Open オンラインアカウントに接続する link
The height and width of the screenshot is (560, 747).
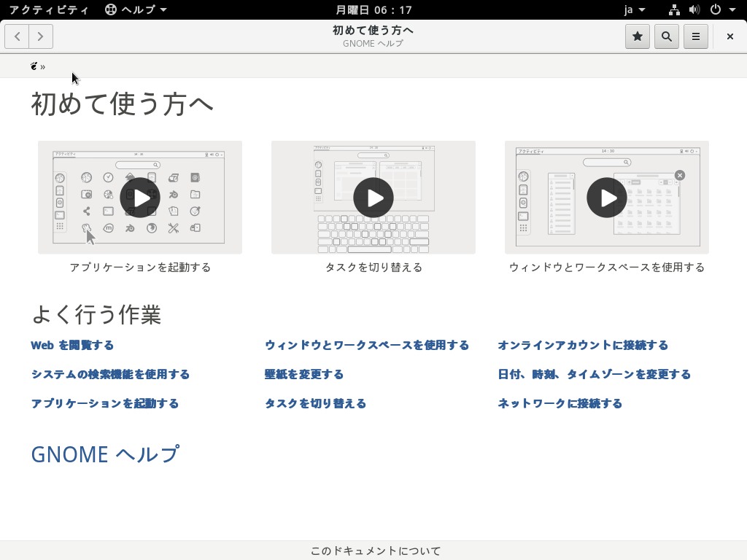(583, 345)
